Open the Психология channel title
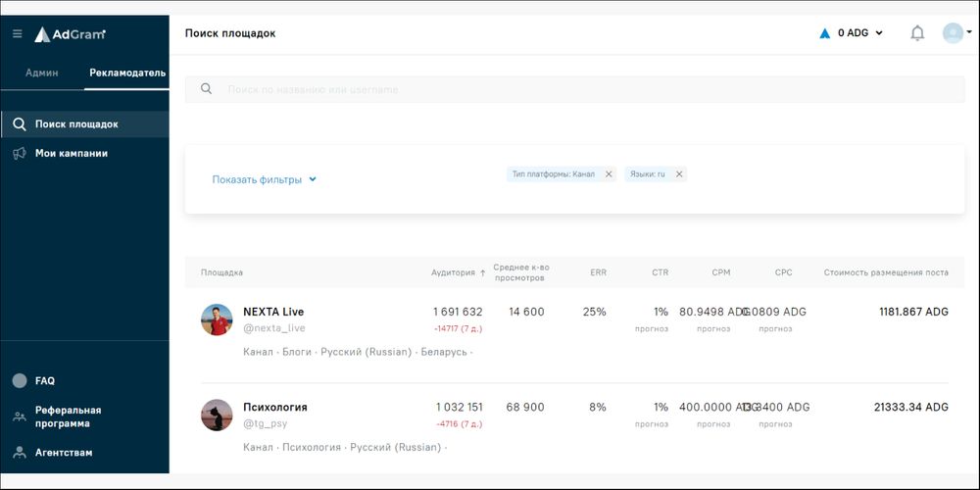Image resolution: width=980 pixels, height=490 pixels. [275, 408]
